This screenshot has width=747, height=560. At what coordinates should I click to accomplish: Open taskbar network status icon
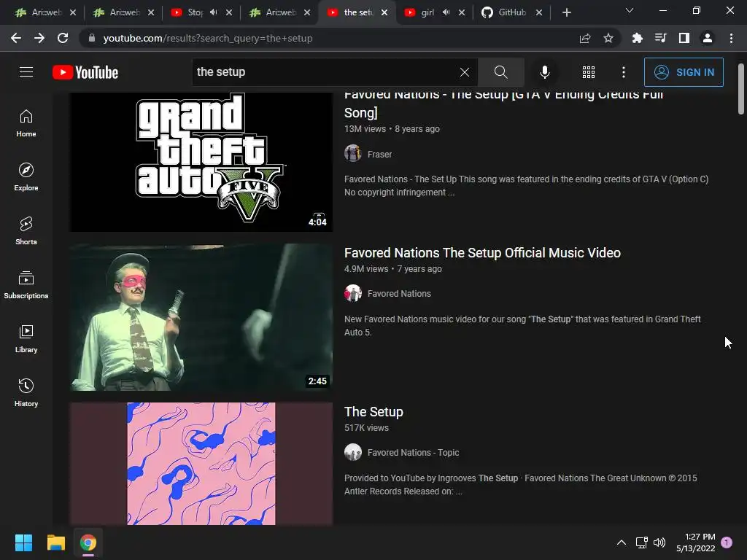(x=641, y=542)
